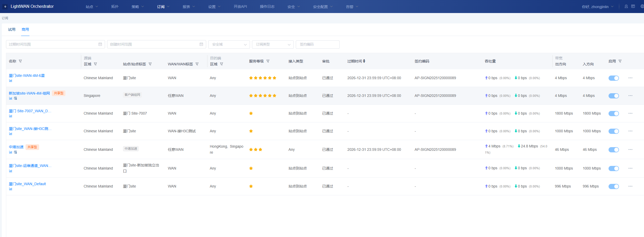The width and height of the screenshot is (644, 237).
Task: Filter the 服务等级 column
Action: coord(268,61)
